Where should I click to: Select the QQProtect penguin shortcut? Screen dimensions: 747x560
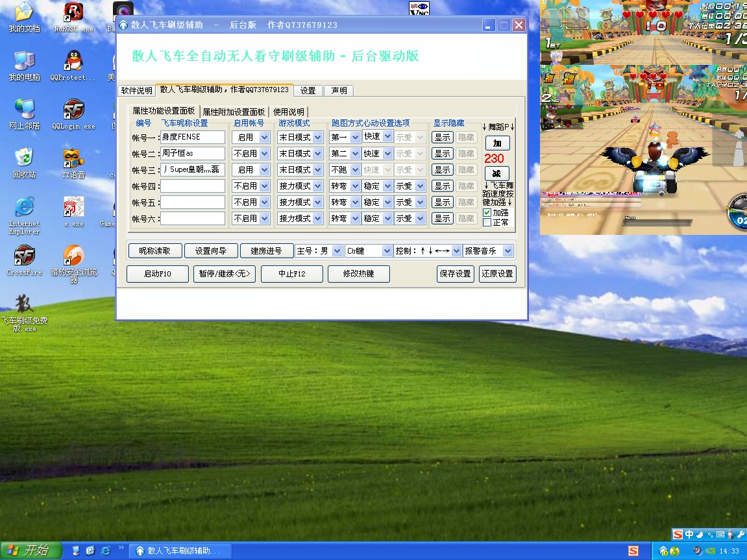(73, 66)
